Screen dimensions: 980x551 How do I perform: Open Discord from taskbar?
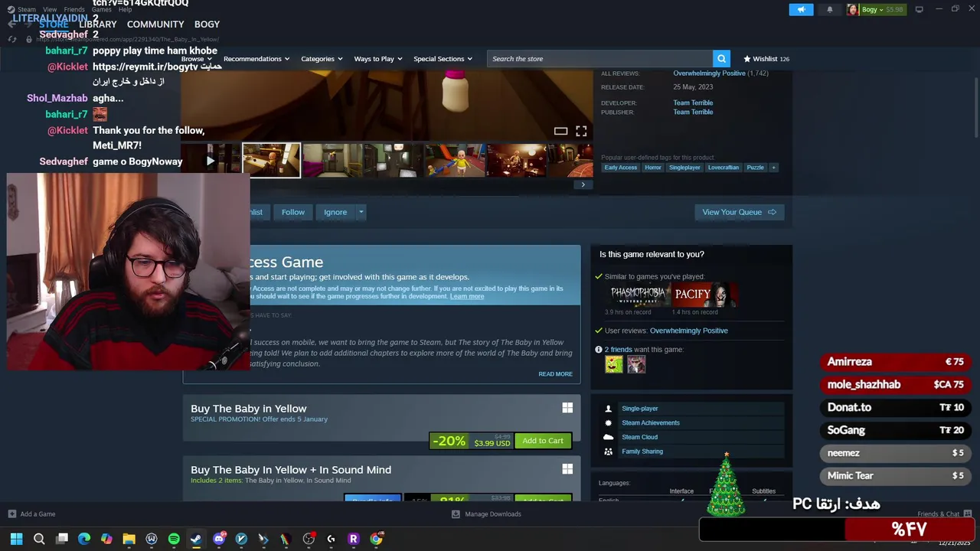pos(219,539)
